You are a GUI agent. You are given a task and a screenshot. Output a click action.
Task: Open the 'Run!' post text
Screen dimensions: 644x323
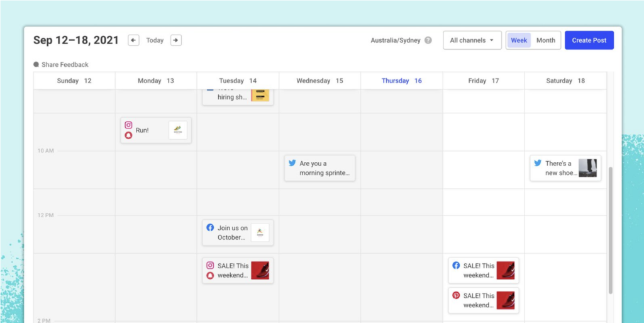(142, 130)
